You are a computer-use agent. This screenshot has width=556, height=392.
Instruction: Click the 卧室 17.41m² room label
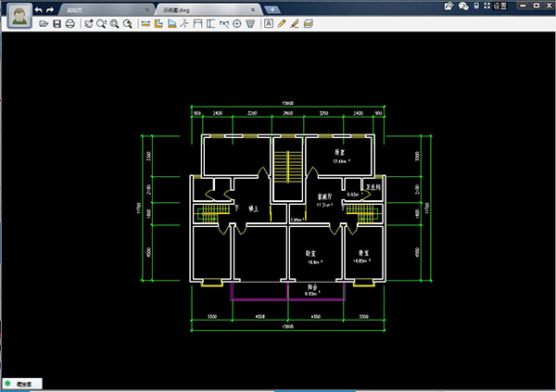[x=341, y=157]
